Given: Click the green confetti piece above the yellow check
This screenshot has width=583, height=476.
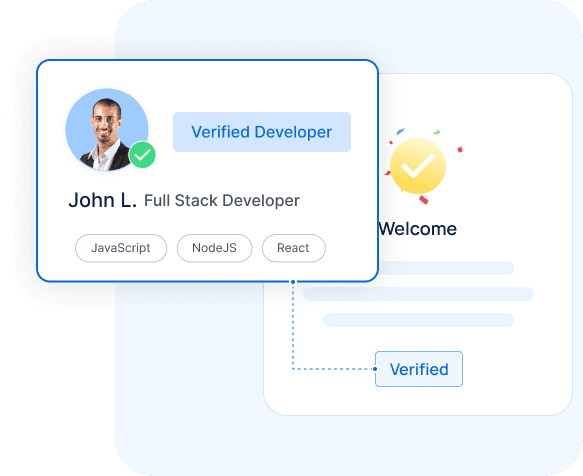Looking at the screenshot, I should click(x=437, y=132).
